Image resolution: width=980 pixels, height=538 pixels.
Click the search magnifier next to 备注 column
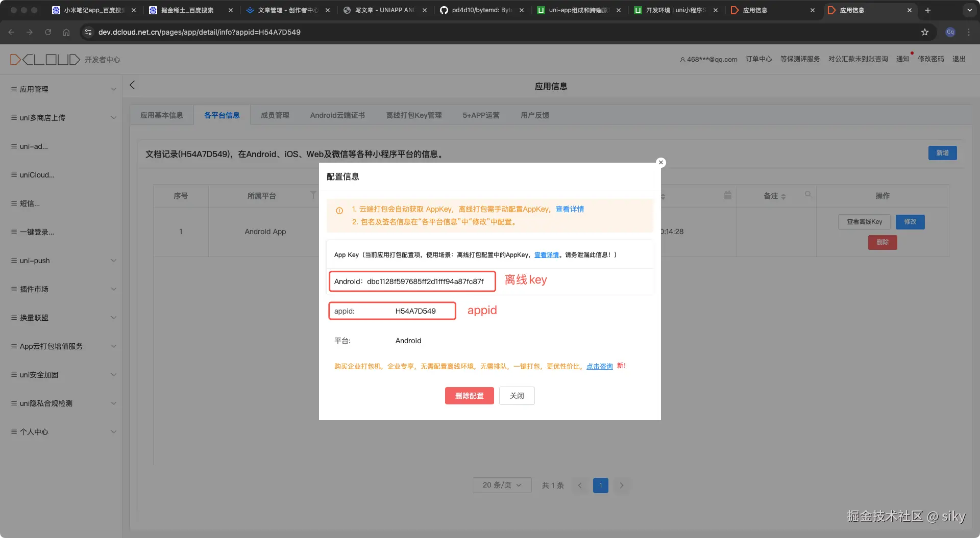coord(808,194)
